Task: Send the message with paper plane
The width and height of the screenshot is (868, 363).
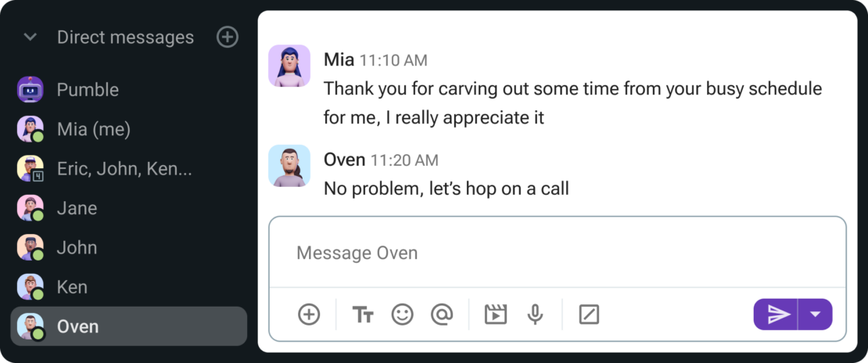Action: coord(777,314)
